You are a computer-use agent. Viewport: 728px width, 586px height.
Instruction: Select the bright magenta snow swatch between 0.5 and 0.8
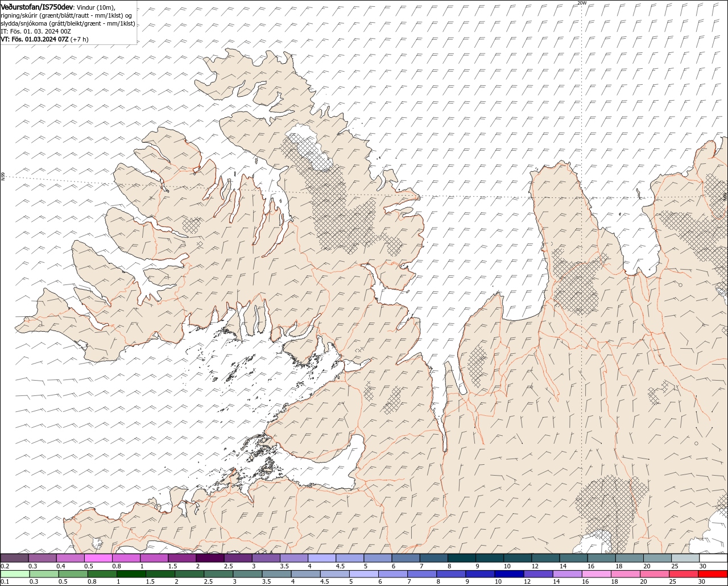point(98,558)
